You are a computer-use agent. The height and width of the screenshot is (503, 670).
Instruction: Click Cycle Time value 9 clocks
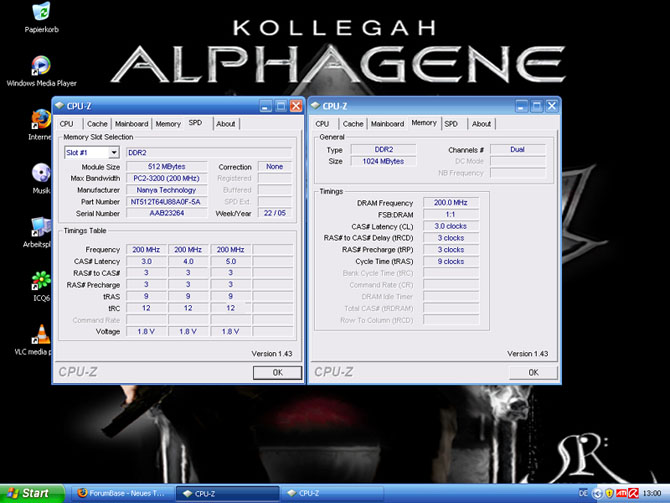(x=451, y=261)
